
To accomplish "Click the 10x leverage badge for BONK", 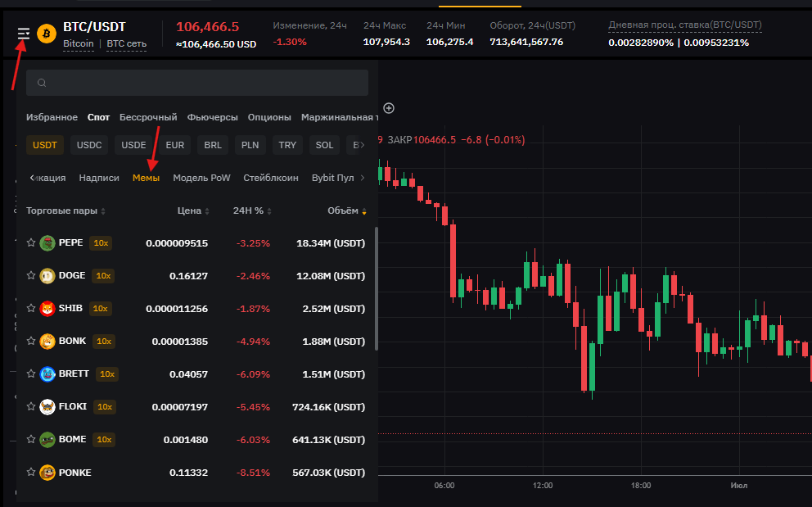I will coord(104,342).
